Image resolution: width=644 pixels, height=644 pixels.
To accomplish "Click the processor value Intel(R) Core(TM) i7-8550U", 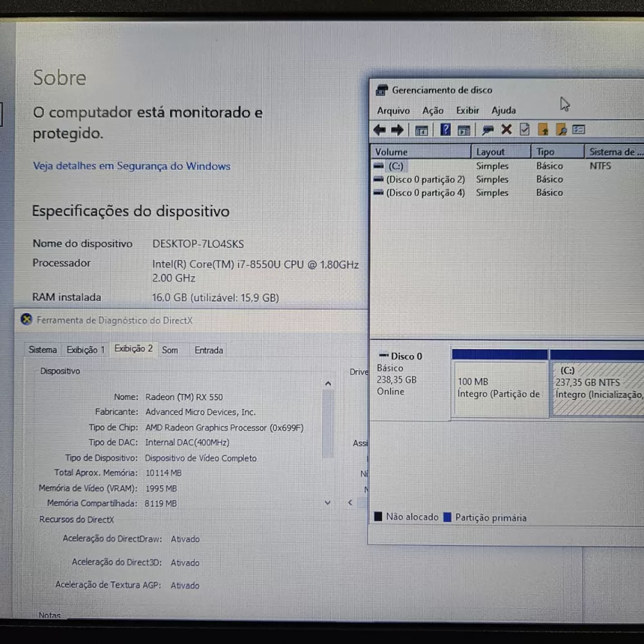I will 256,265.
